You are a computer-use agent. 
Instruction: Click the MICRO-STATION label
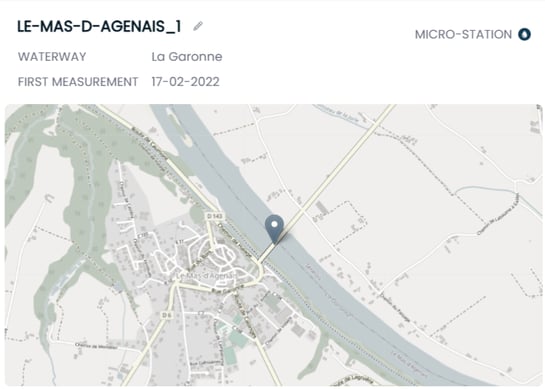click(x=463, y=34)
